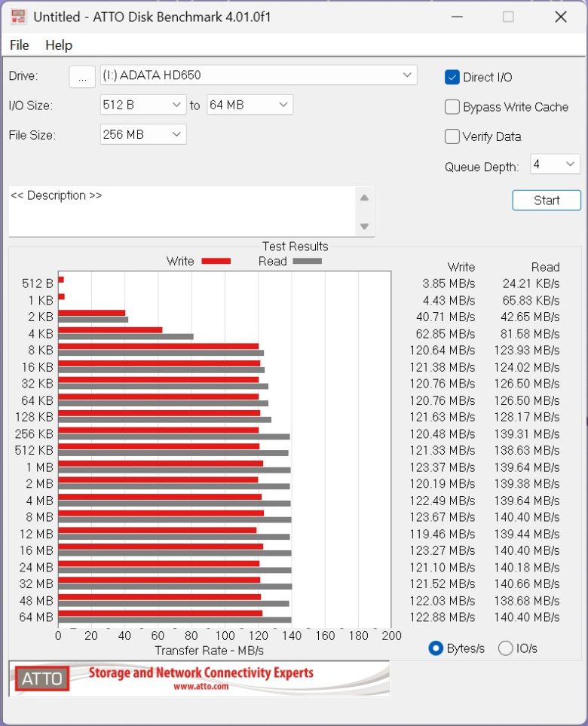
Task: Click the ATTO logo in the banner
Action: tap(41, 679)
